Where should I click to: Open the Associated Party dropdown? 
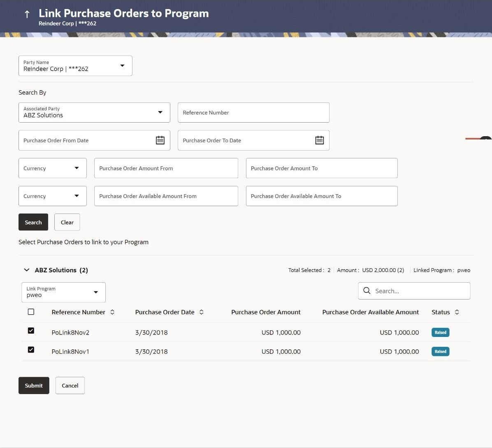[94, 113]
